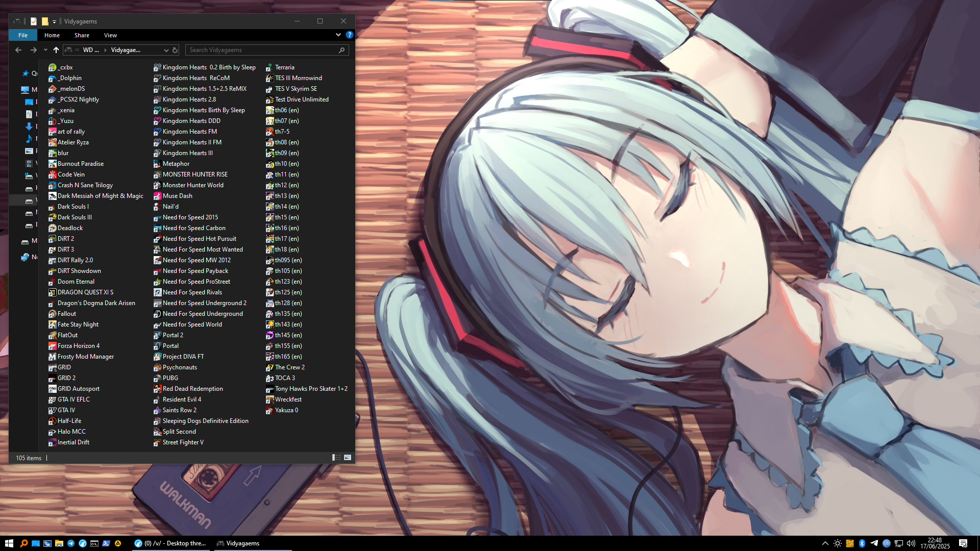This screenshot has width=980, height=551.
Task: Select Tony Hawks Pro Skater 1+2
Action: click(307, 389)
